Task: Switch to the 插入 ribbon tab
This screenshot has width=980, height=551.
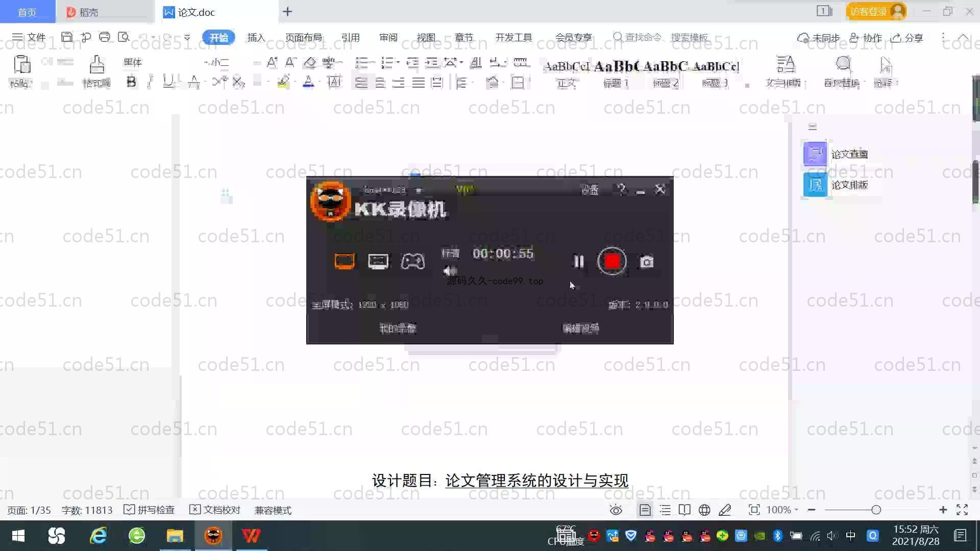Action: 256,38
